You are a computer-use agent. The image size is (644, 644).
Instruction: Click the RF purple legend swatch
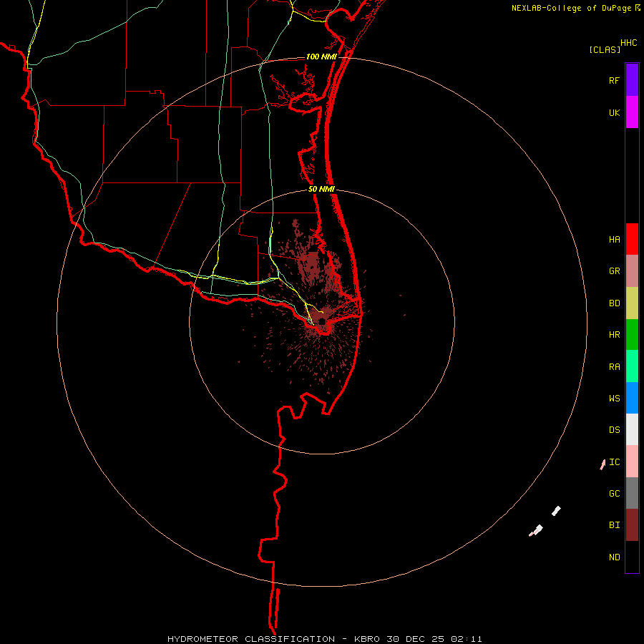632,80
